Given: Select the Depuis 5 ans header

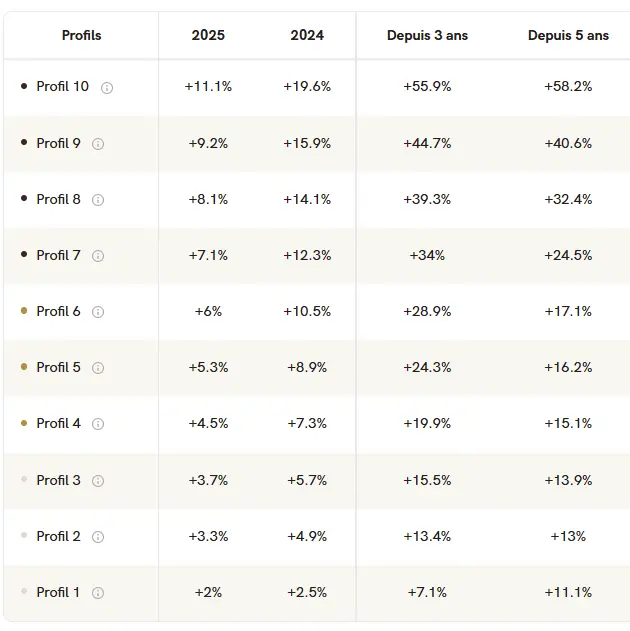Looking at the screenshot, I should tap(568, 35).
